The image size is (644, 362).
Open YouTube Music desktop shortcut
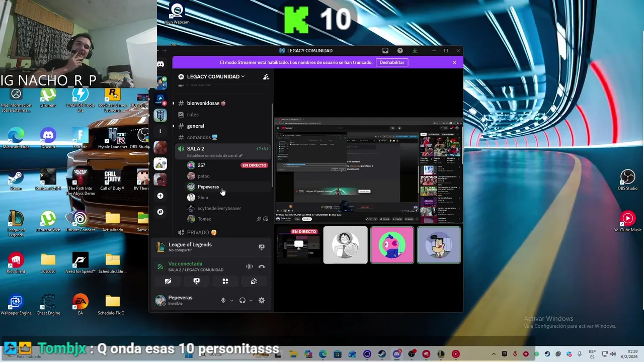click(627, 222)
